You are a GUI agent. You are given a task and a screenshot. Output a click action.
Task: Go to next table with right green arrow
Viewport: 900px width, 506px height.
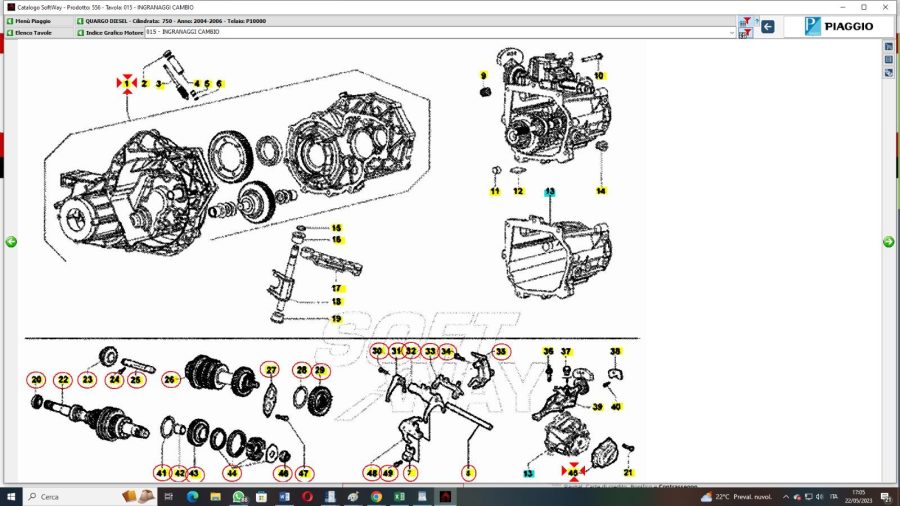click(888, 242)
